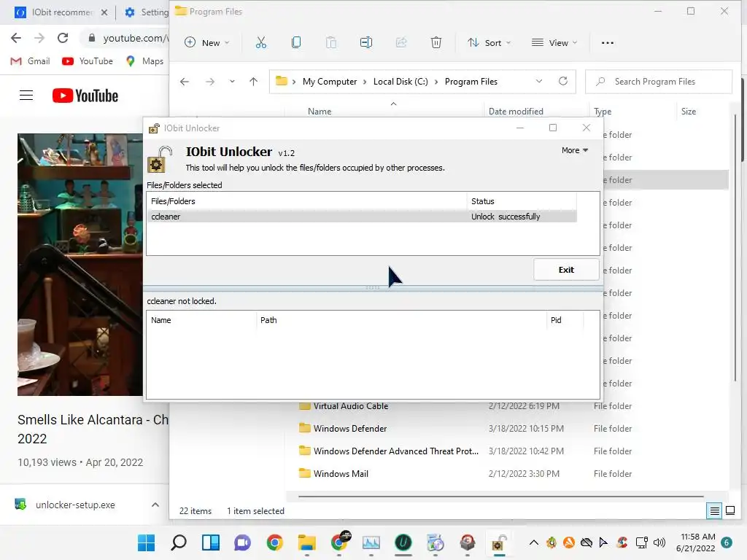
Task: Open Google Chrome from the taskbar
Action: tap(275, 542)
